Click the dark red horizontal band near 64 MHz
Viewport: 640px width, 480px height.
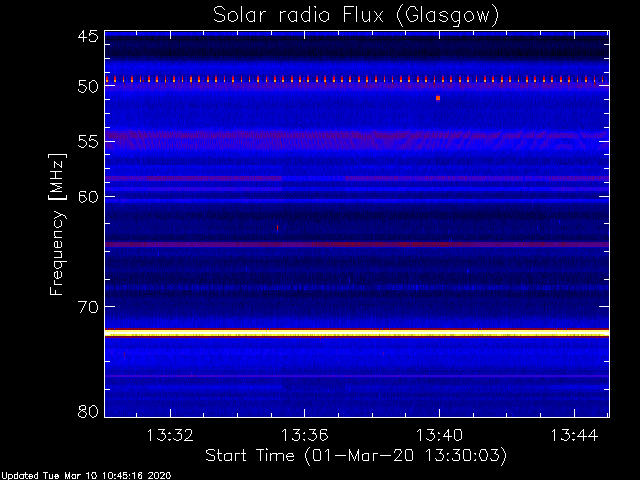(x=357, y=244)
